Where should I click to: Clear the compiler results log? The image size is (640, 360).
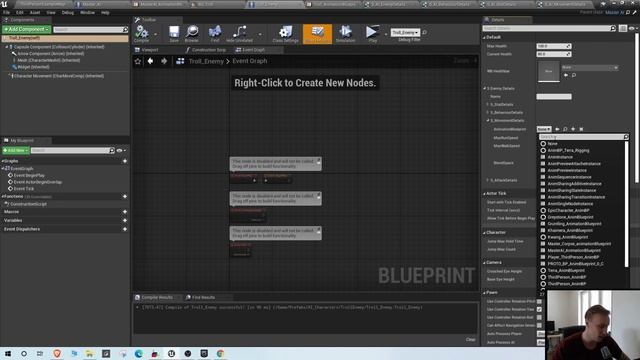(471, 340)
